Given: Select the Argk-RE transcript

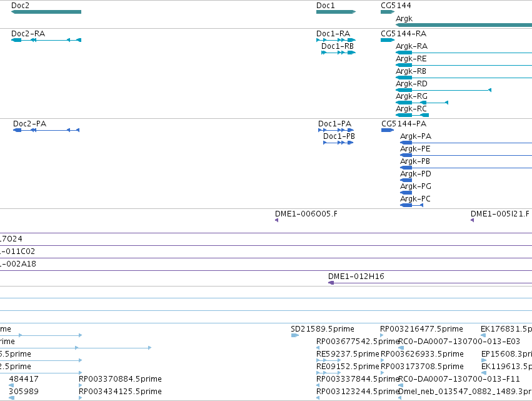Looking at the screenshot, I should (x=464, y=65).
